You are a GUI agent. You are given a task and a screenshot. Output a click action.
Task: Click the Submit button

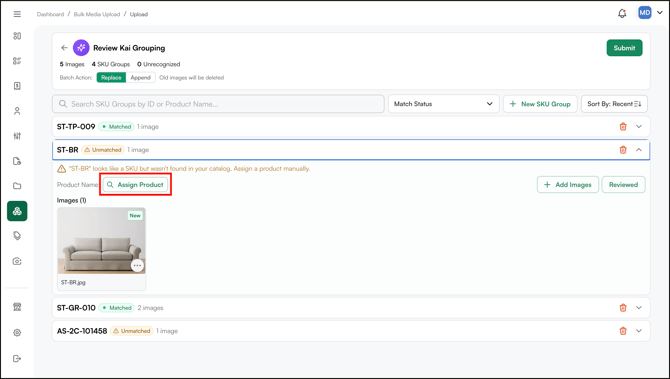(624, 48)
